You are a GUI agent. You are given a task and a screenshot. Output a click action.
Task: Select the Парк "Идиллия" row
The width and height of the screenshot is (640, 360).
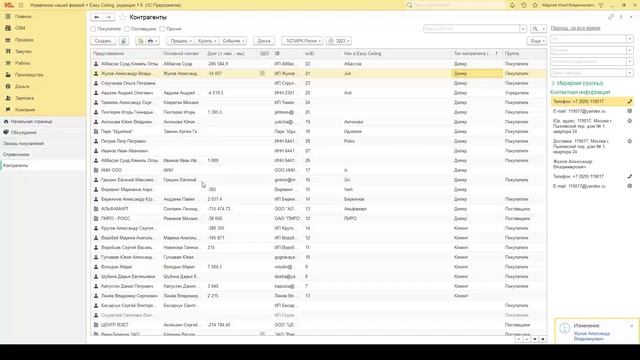coord(318,131)
